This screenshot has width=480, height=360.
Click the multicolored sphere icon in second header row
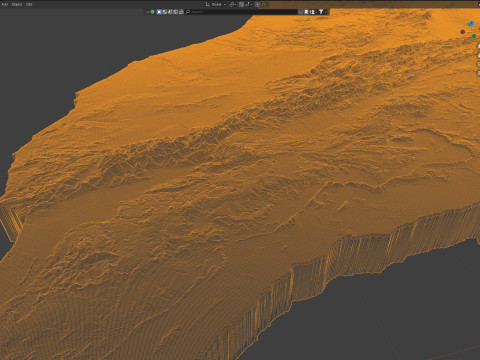point(152,12)
